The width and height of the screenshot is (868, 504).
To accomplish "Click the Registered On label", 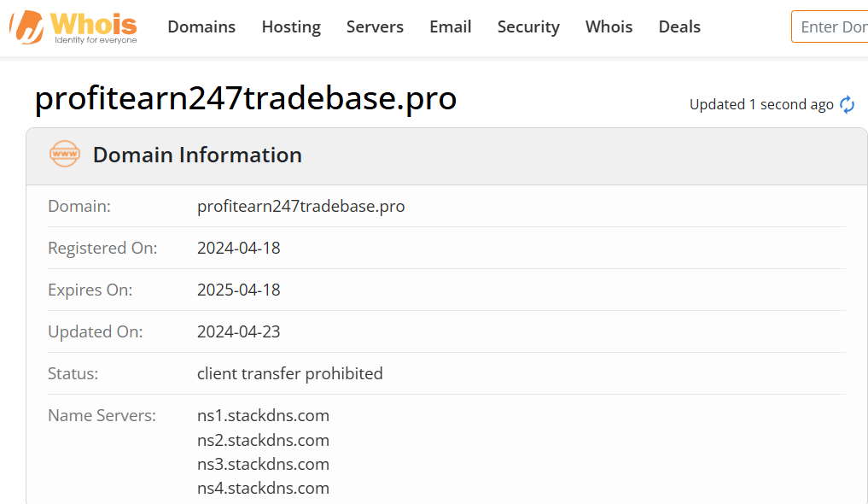I will pyautogui.click(x=102, y=248).
